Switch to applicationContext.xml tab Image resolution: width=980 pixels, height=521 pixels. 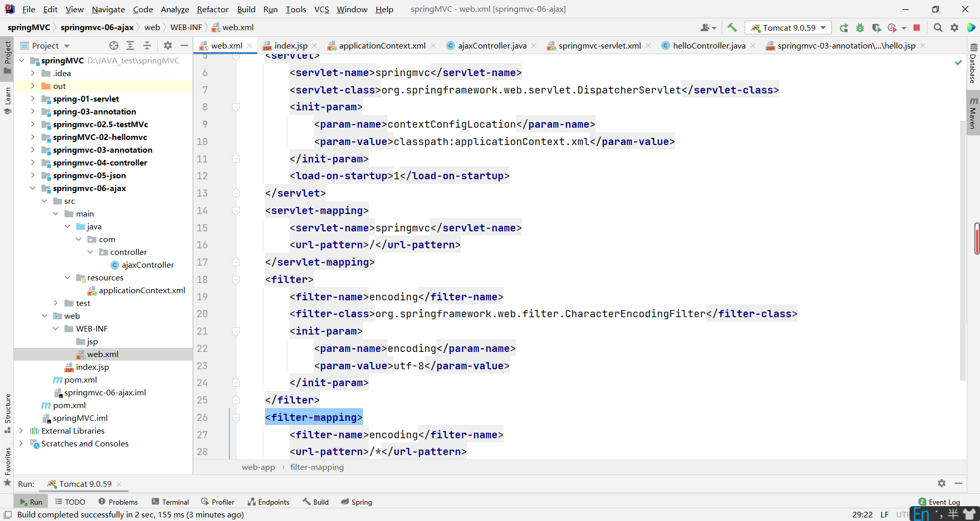(382, 45)
